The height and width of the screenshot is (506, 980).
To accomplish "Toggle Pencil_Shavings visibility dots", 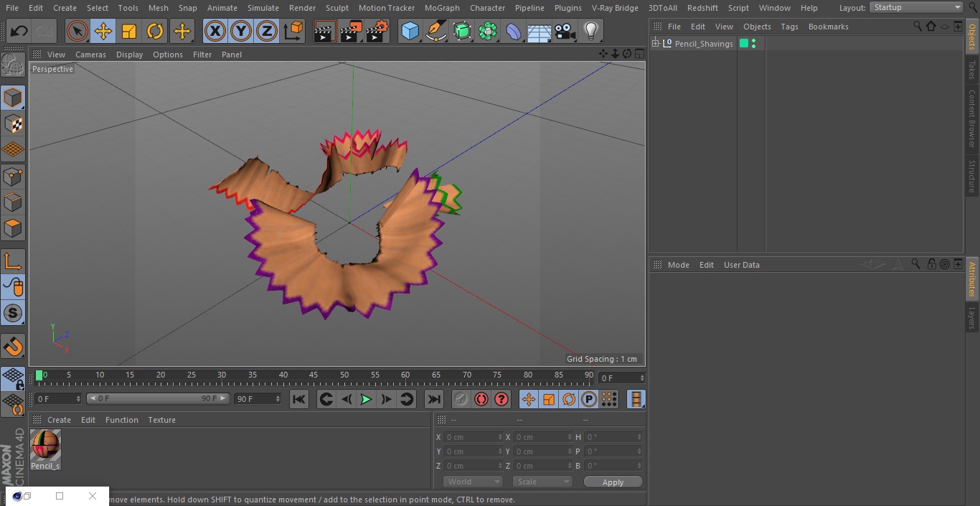I will 753,44.
